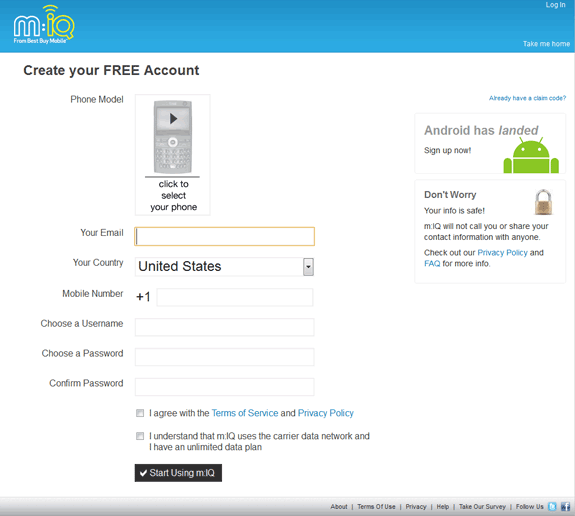Viewport: 575px width, 516px height.
Task: Click the Android has landed heading
Action: [x=481, y=131]
